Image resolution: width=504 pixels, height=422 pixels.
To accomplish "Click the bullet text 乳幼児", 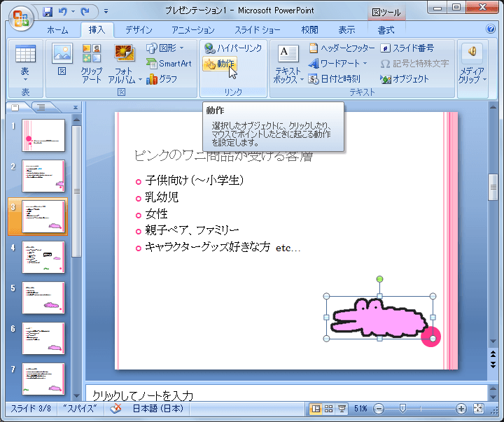I will click(162, 197).
